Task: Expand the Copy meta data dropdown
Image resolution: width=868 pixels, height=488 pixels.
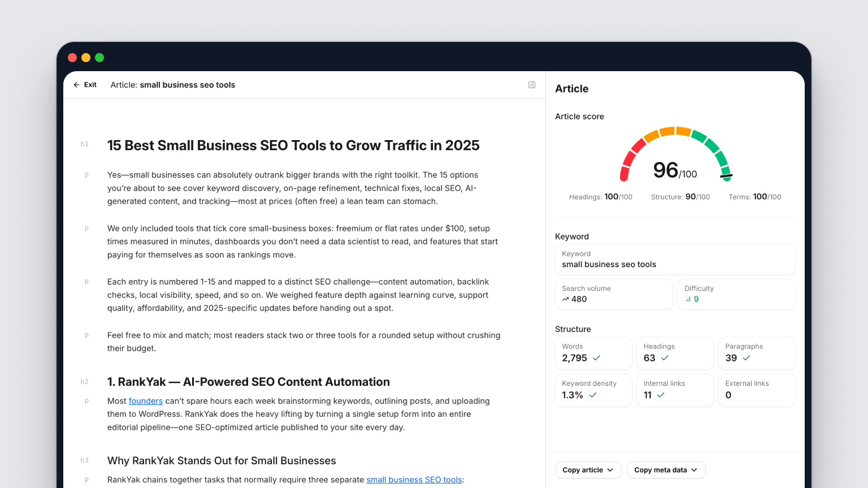Action: click(x=666, y=470)
